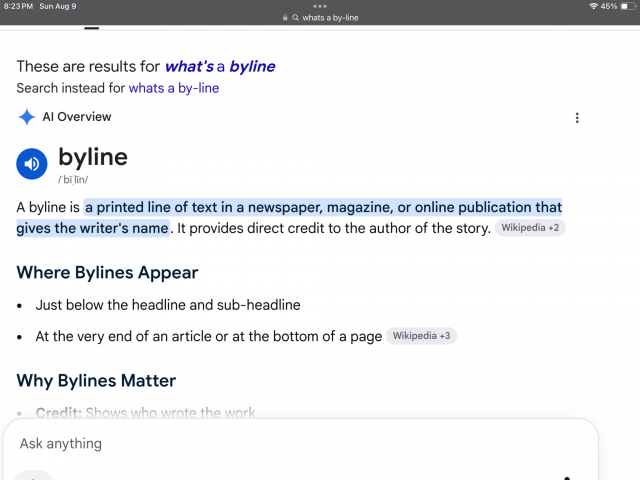Tap the address bar text whats a by-line
Viewport: 640px width, 480px height.
click(x=330, y=18)
